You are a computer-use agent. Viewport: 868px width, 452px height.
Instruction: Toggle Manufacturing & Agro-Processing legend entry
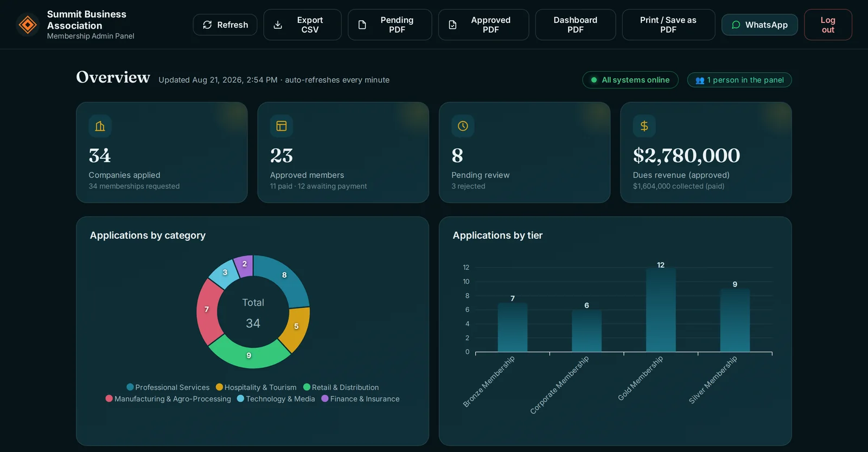[168, 399]
